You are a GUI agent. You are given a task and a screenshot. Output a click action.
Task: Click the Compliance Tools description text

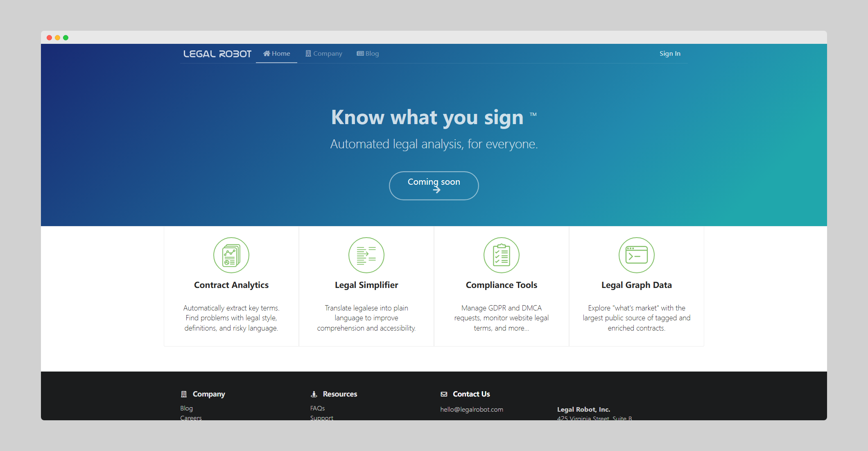[502, 318]
